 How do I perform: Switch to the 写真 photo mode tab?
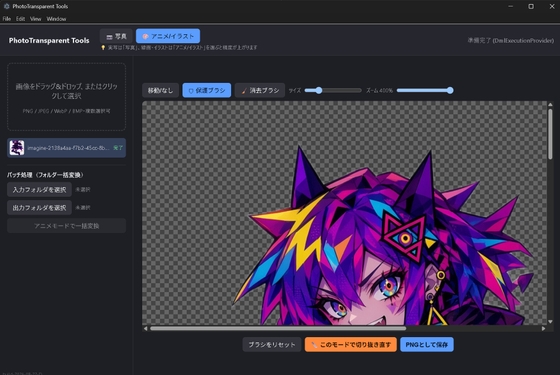[x=116, y=36]
